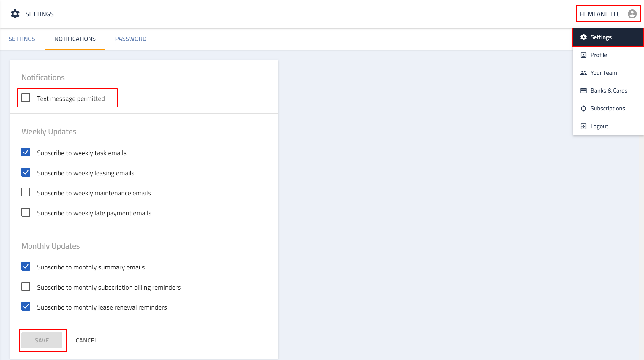Click the Banks & Cards credit card icon

click(583, 91)
